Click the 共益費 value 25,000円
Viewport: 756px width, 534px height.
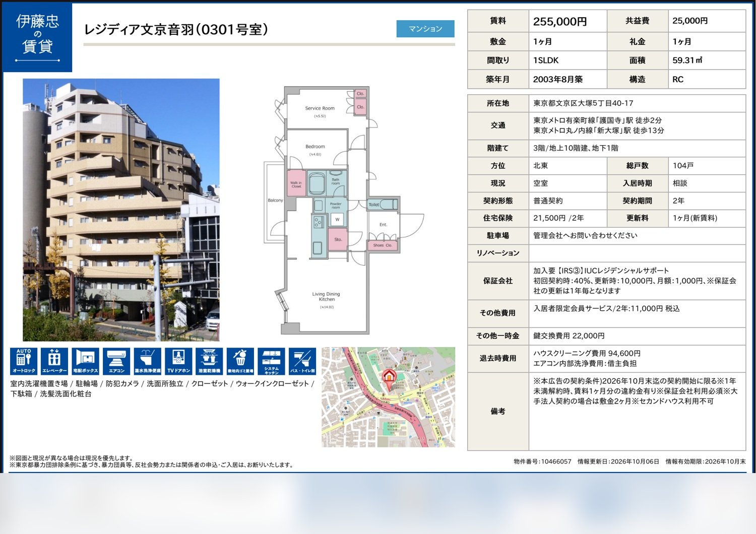[x=690, y=21]
